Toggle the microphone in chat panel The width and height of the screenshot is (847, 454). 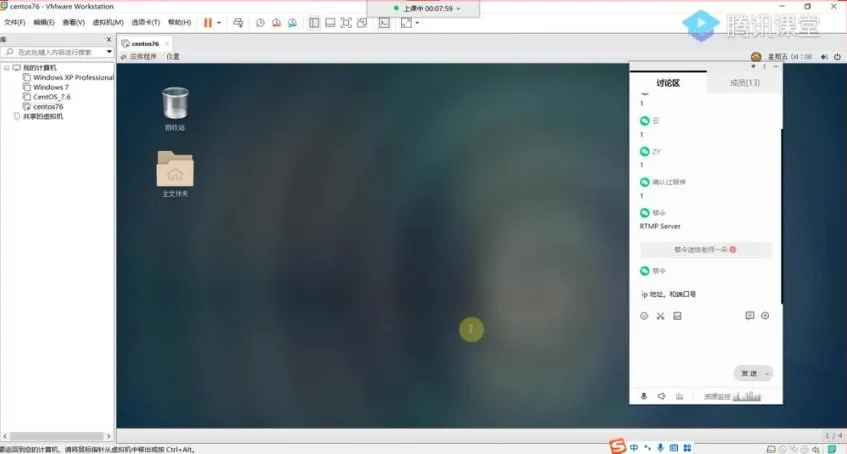[x=644, y=396]
